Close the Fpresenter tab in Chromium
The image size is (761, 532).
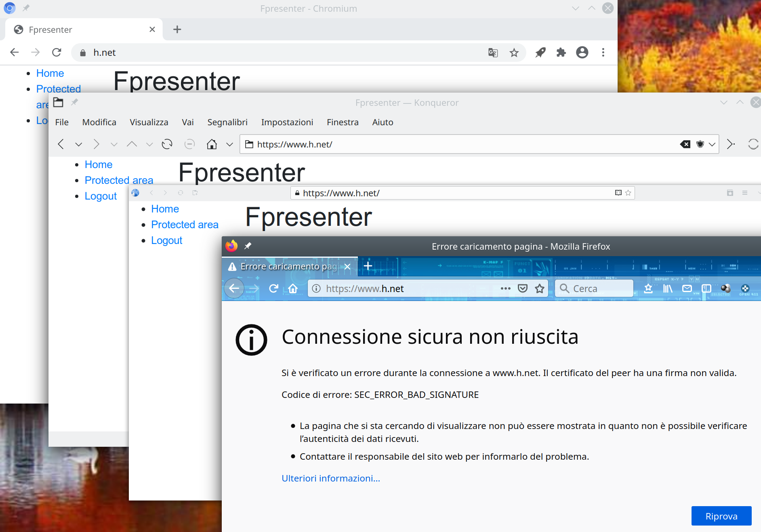(x=152, y=29)
